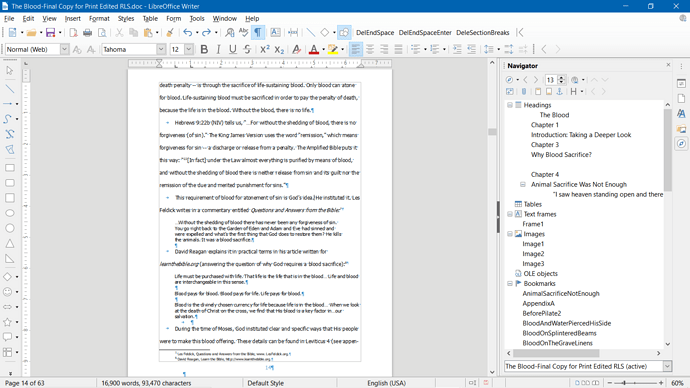The image size is (690, 388).
Task: Open sidebar Gallery deck icon
Action: (x=681, y=129)
